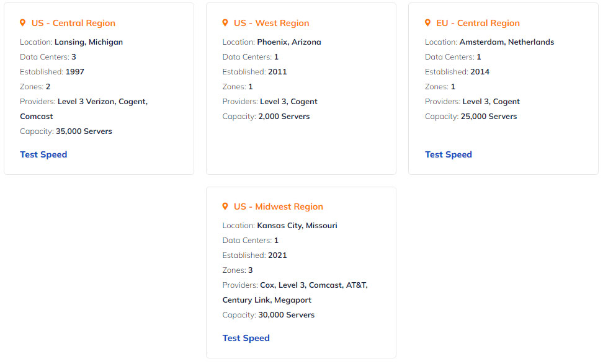Viewport: 603px width, 364px height.
Task: Click the 2,000 Servers capacity value
Action: pos(284,117)
